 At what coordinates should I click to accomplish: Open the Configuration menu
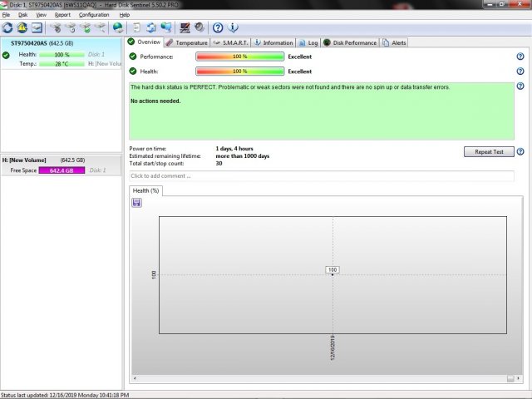coord(94,15)
